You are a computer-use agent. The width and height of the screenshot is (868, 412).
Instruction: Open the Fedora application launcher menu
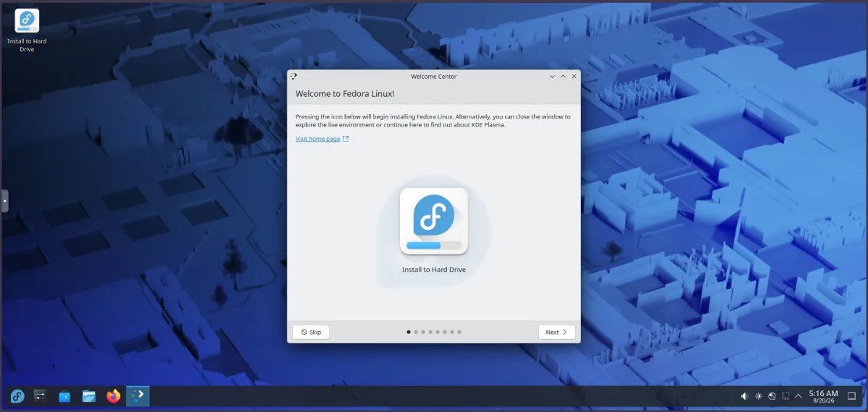click(x=17, y=396)
